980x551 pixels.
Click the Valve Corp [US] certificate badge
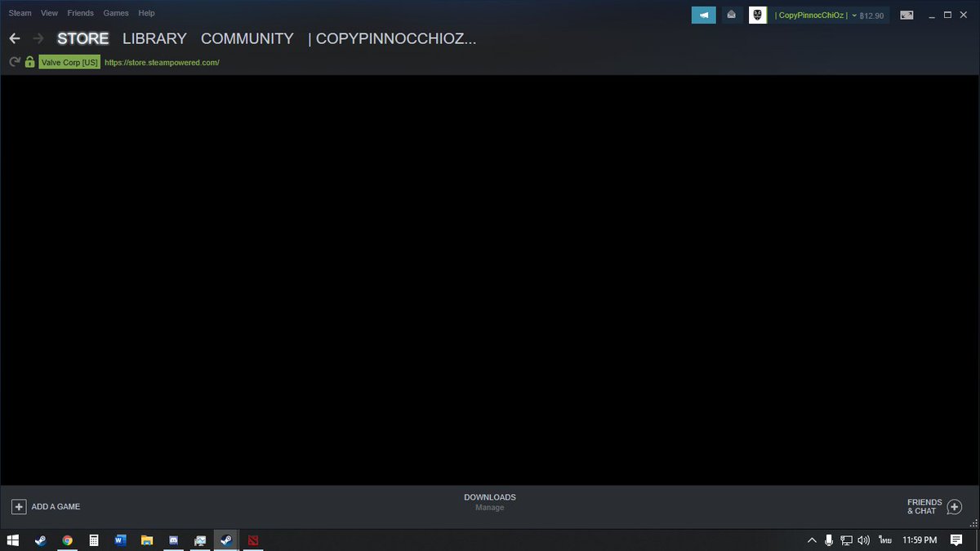69,62
